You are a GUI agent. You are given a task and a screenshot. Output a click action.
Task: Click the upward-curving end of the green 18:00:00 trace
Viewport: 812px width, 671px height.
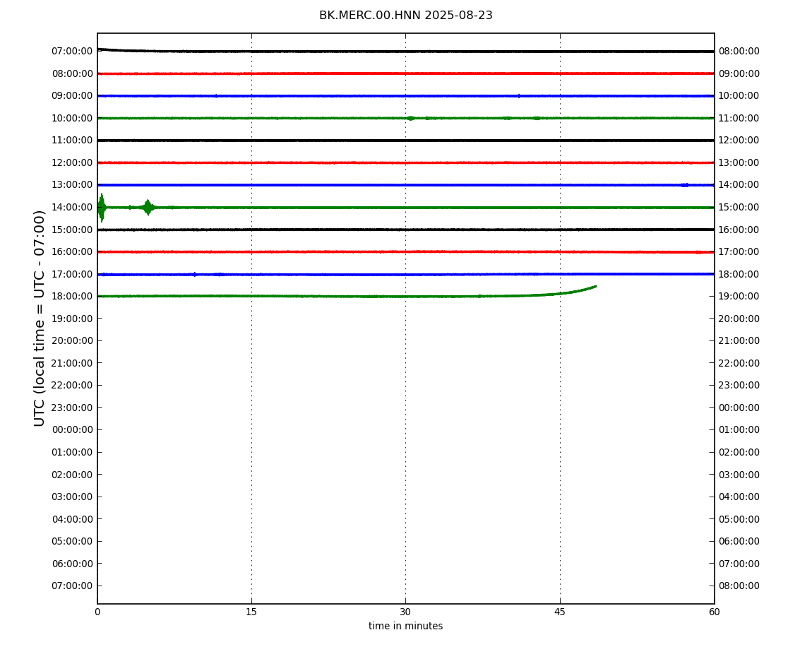click(x=578, y=290)
